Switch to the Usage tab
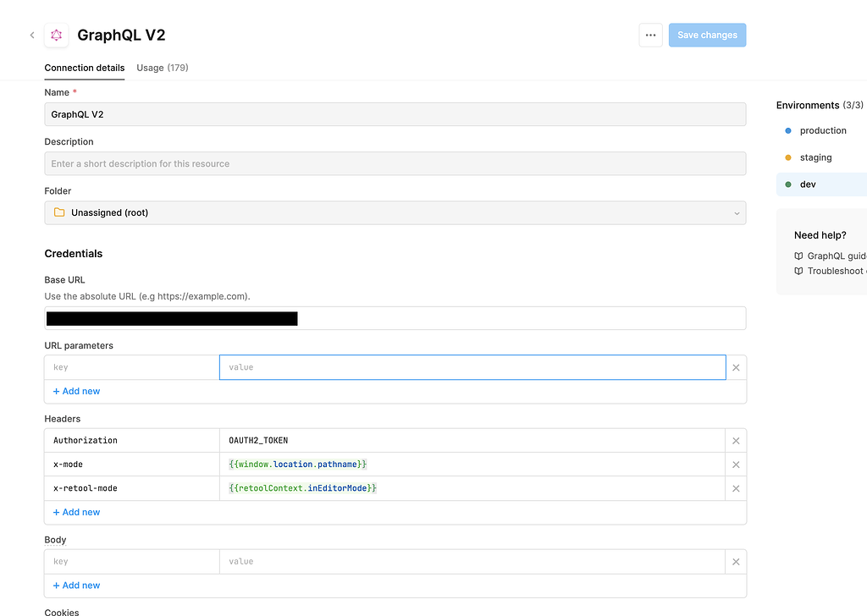 point(163,68)
